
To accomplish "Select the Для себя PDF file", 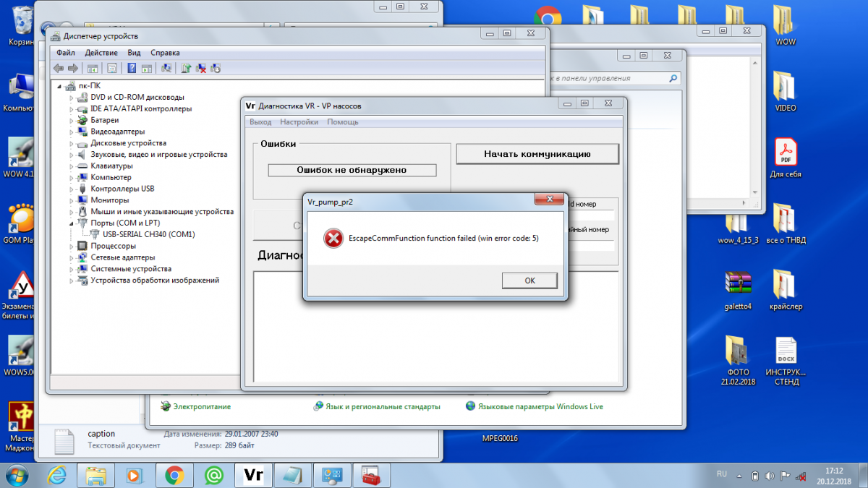I will [x=785, y=157].
